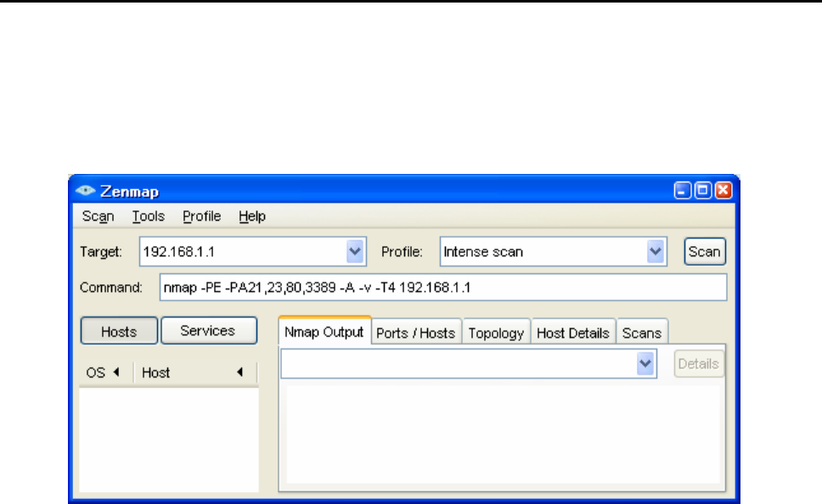The image size is (822, 504).
Task: Sort by Host column header
Action: 194,372
